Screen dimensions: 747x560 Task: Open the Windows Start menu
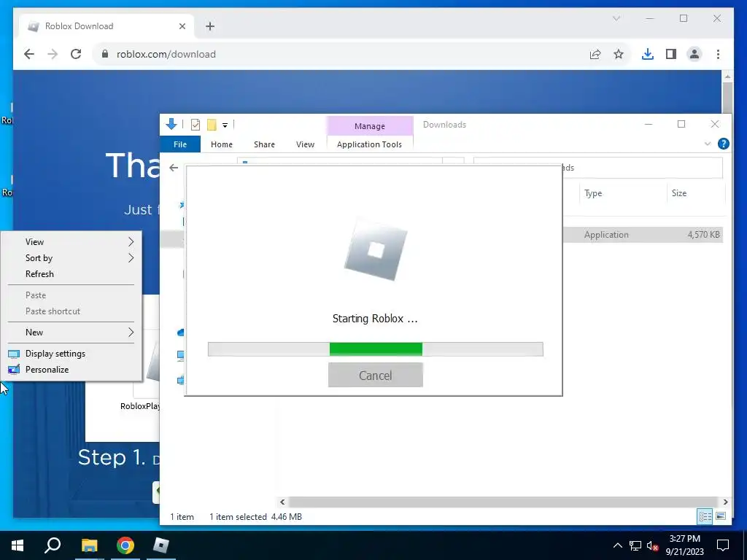click(18, 545)
